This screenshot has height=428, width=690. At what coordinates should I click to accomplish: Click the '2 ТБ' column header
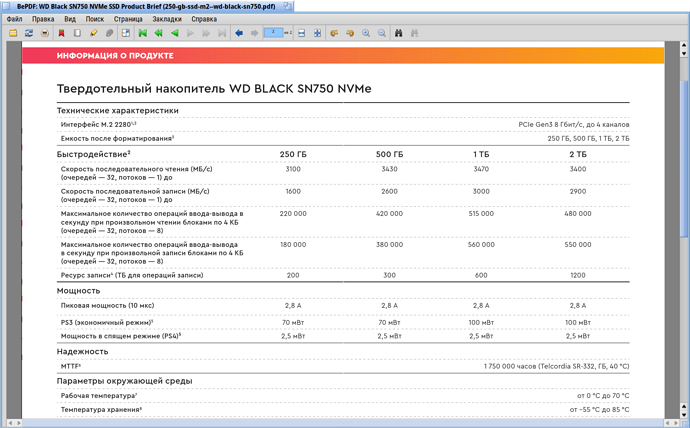pyautogui.click(x=578, y=154)
